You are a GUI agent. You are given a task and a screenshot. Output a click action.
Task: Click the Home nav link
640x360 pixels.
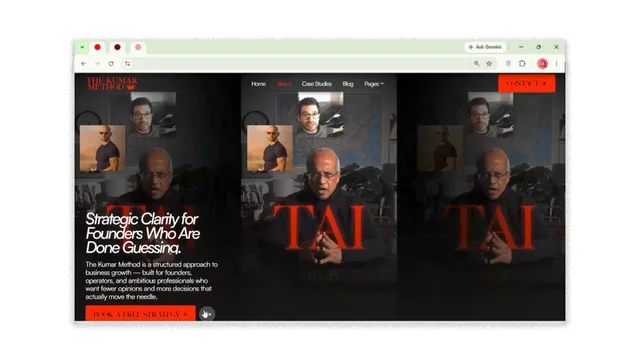[x=258, y=84]
